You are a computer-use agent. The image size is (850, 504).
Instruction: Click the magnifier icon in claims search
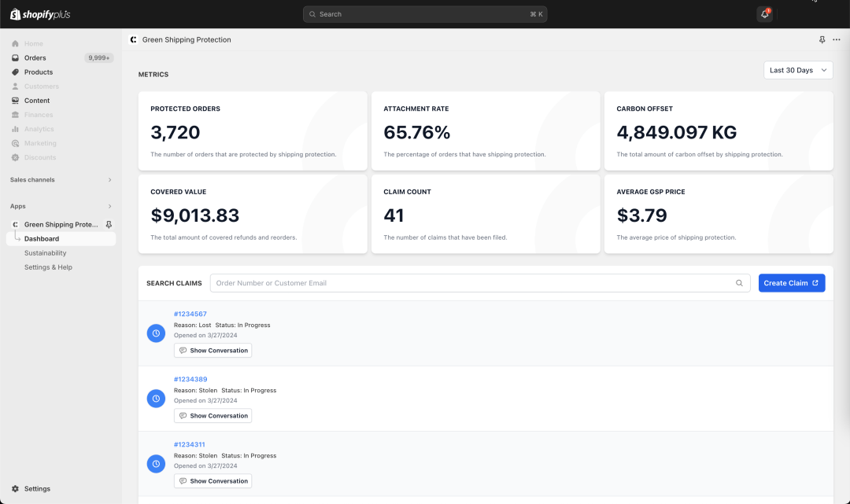[x=739, y=283]
